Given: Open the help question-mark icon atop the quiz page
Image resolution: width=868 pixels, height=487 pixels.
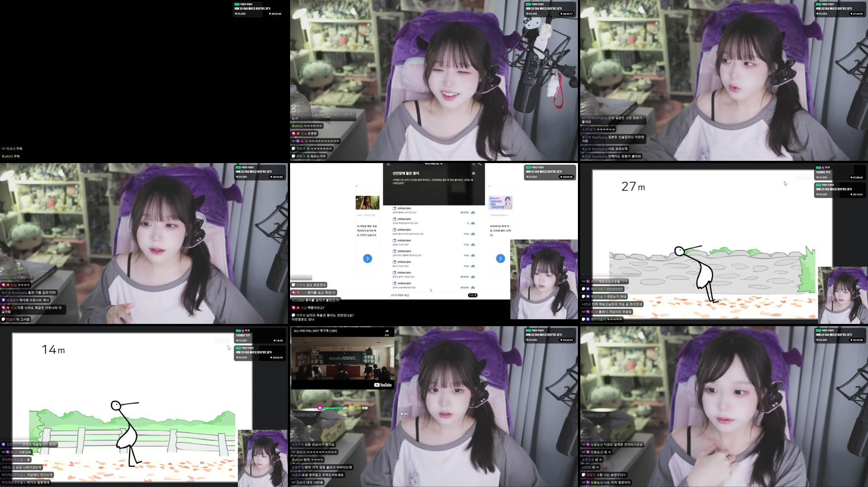Looking at the screenshot, I should [x=473, y=164].
